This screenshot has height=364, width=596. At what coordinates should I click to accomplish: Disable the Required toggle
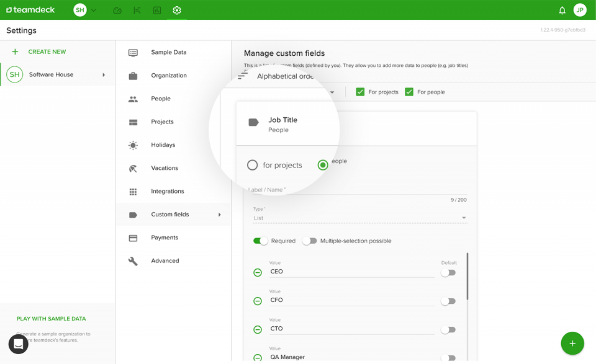261,241
